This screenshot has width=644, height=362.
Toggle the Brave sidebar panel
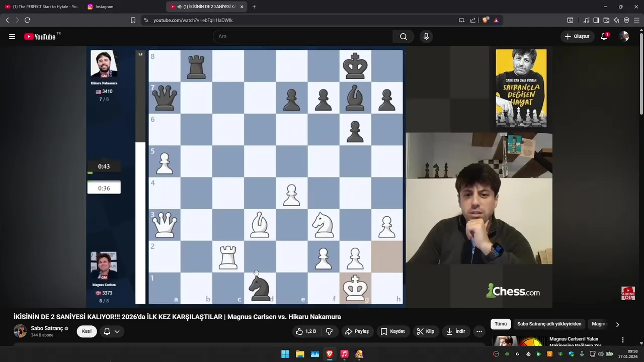pyautogui.click(x=596, y=20)
